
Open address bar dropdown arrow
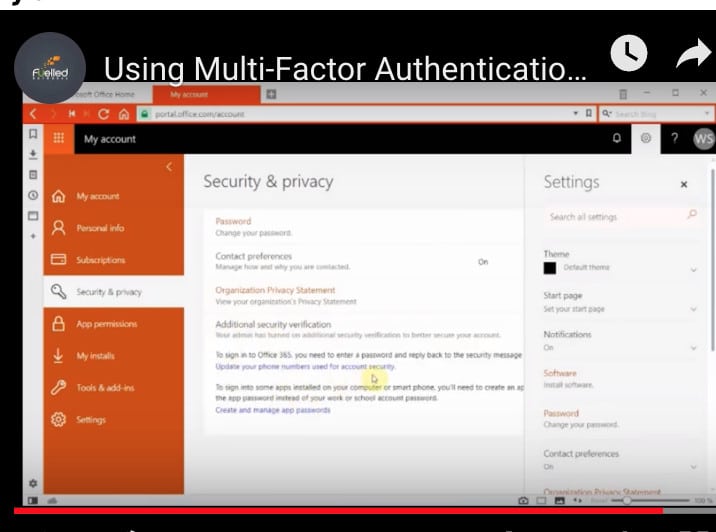pyautogui.click(x=575, y=113)
